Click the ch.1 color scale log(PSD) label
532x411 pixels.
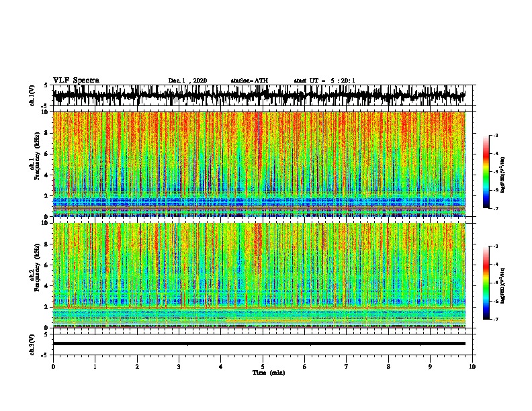[503, 175]
